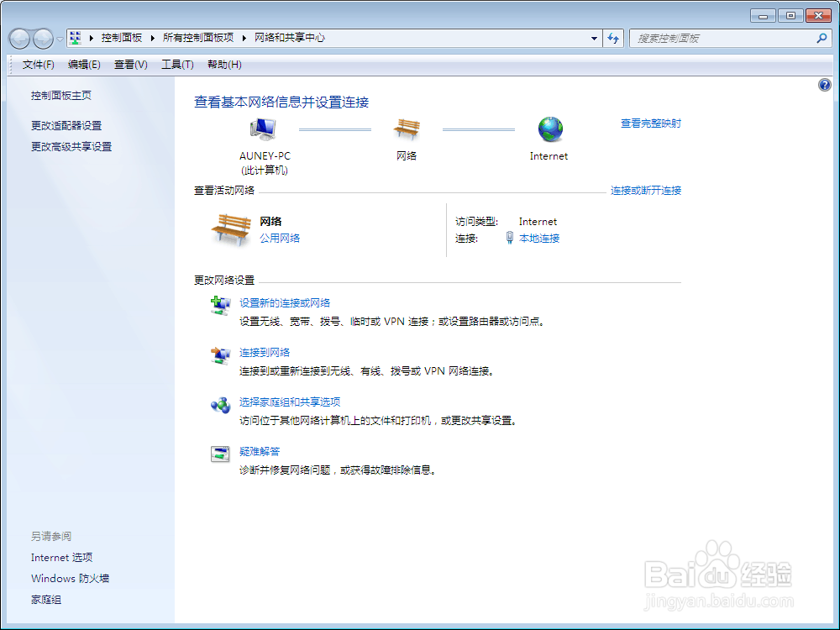Click the 连接到网络 icon
The width and height of the screenshot is (840, 630).
pyautogui.click(x=220, y=354)
